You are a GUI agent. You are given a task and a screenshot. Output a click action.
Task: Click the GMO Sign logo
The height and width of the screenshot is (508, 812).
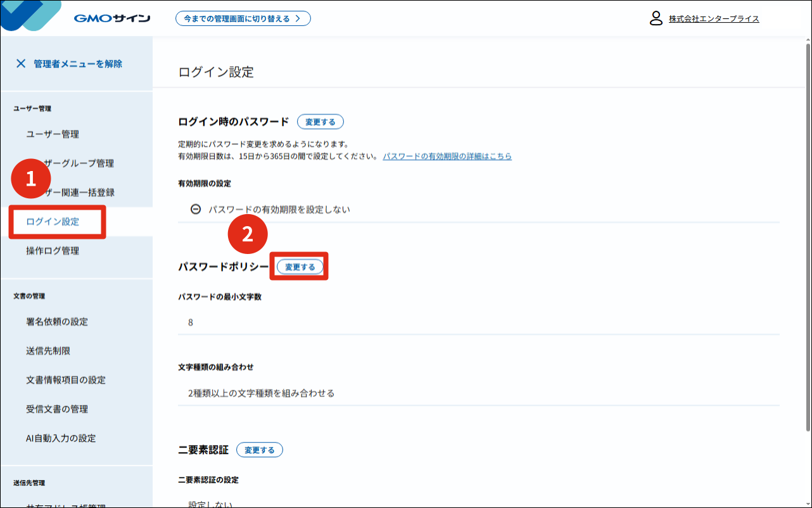112,18
